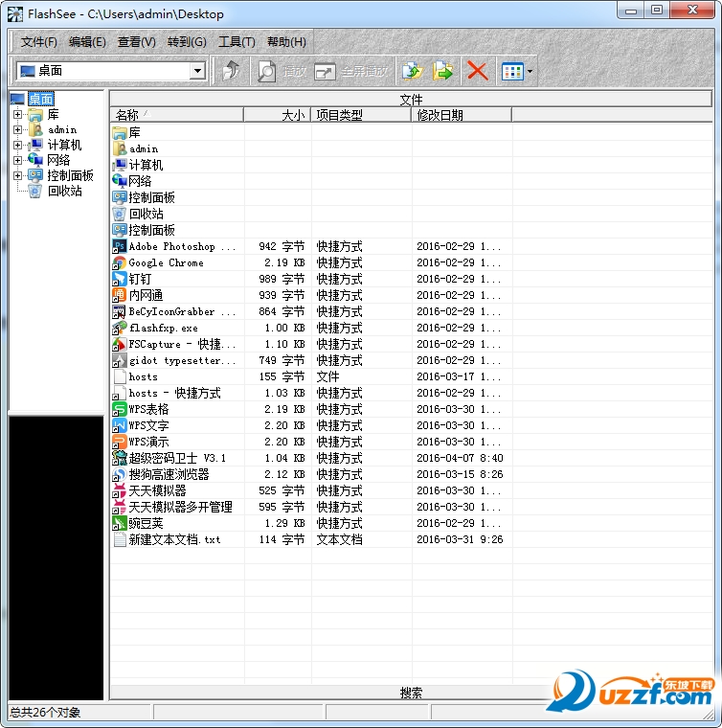Screen dimensions: 722x728
Task: Sort by 名称 column header
Action: [176, 115]
